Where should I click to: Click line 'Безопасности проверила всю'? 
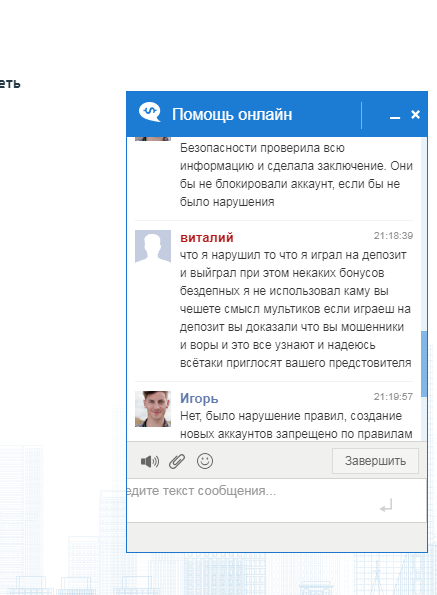click(x=262, y=148)
